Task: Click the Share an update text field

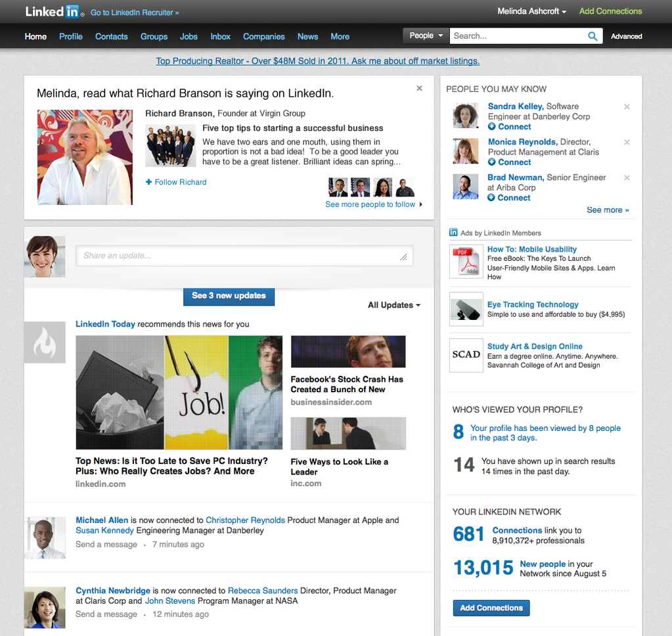Action: [244, 256]
